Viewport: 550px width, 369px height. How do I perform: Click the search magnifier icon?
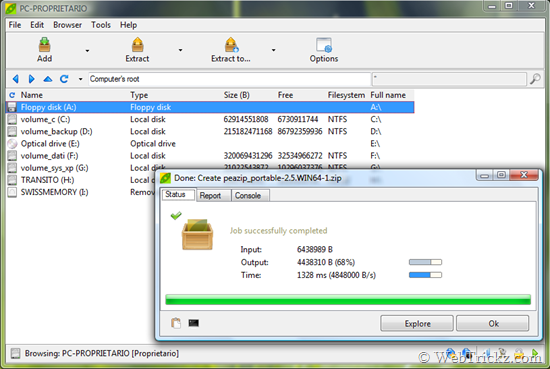pos(535,79)
